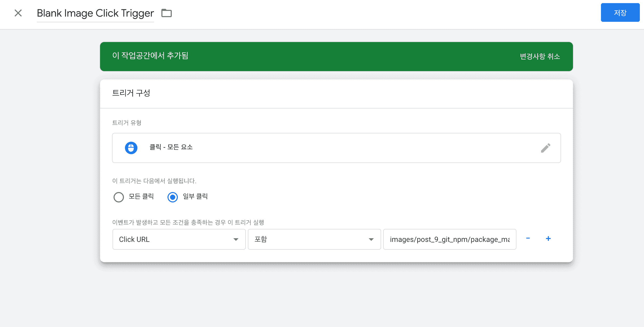Viewport: 644px width, 327px height.
Task: Click the 저장 save button
Action: pos(620,13)
